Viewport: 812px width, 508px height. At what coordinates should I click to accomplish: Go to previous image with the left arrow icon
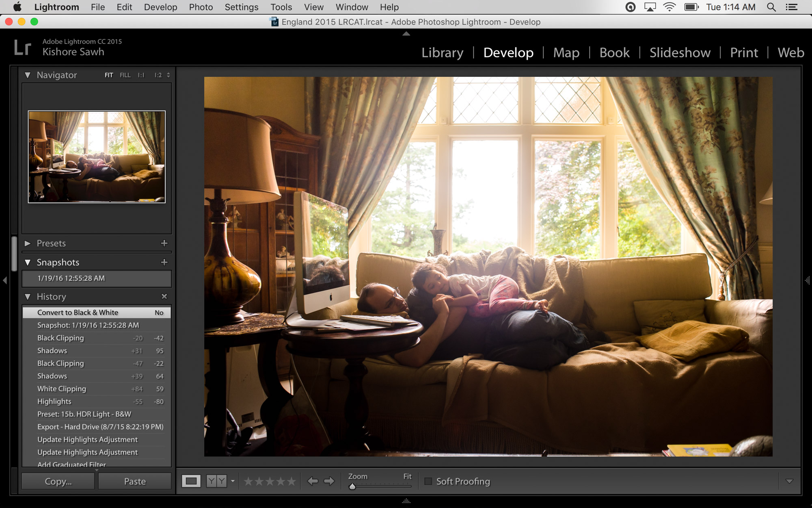coord(313,481)
